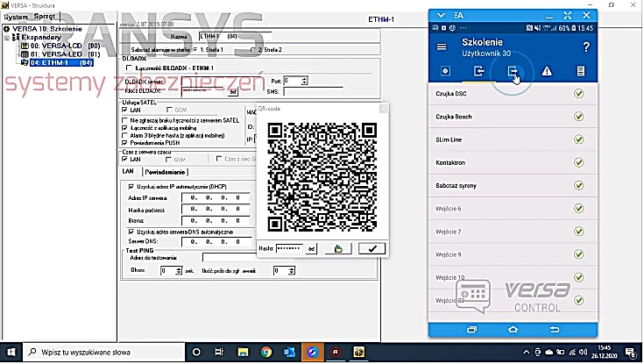This screenshot has height=364, width=644.
Task: Toggle Nie zgłaszaj braku łączności z serwerem SATEL
Action: pyautogui.click(x=124, y=120)
